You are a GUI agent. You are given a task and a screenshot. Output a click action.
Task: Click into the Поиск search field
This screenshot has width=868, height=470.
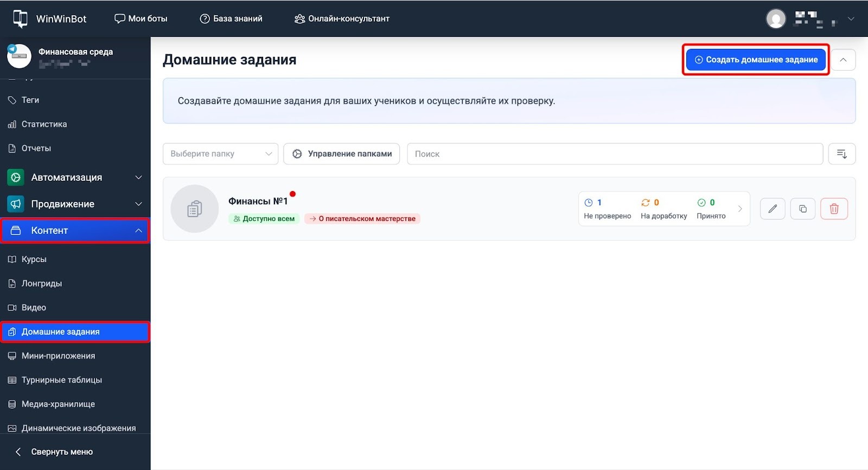615,154
